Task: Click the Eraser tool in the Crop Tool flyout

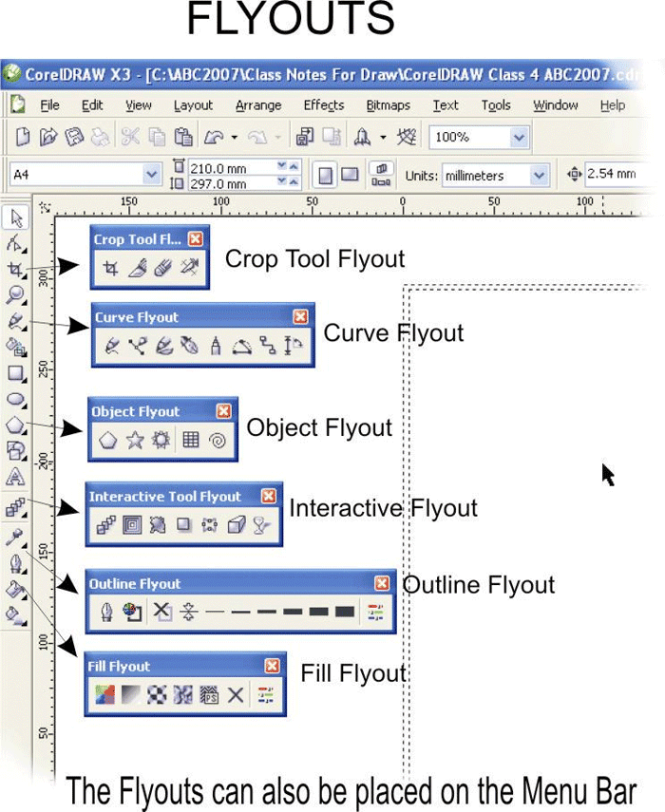Action: pos(163,268)
